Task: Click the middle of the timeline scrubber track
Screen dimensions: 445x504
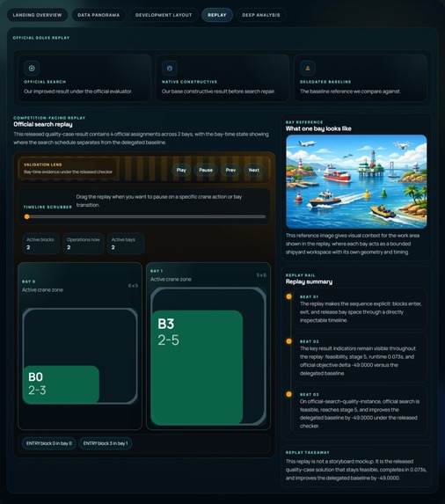Action: click(145, 216)
